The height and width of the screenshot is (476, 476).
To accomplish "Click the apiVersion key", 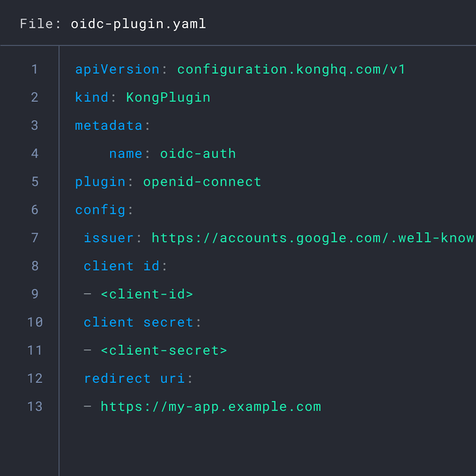I will click(117, 69).
